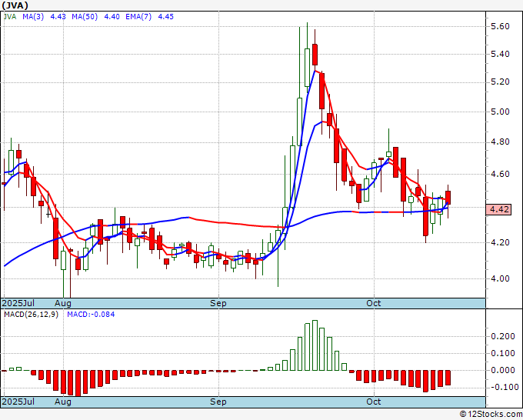The height and width of the screenshot is (420, 523).
Task: Click the MA(3) legend label
Action: [x=33, y=17]
